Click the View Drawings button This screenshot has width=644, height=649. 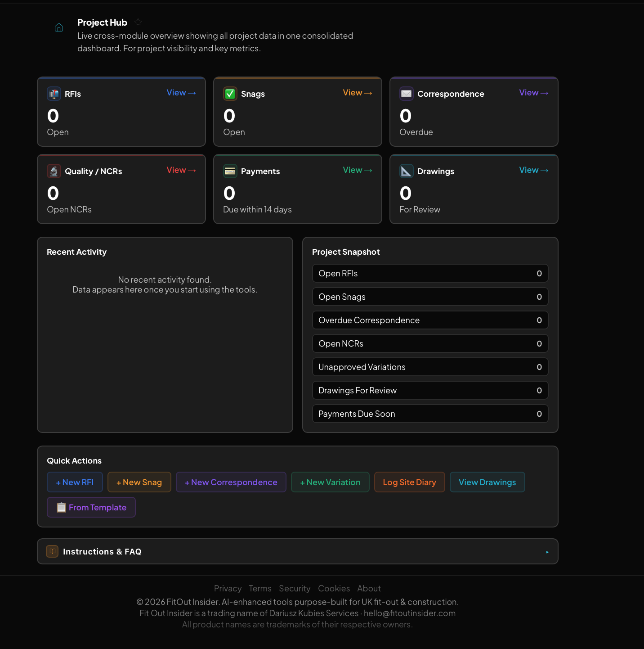pos(487,482)
